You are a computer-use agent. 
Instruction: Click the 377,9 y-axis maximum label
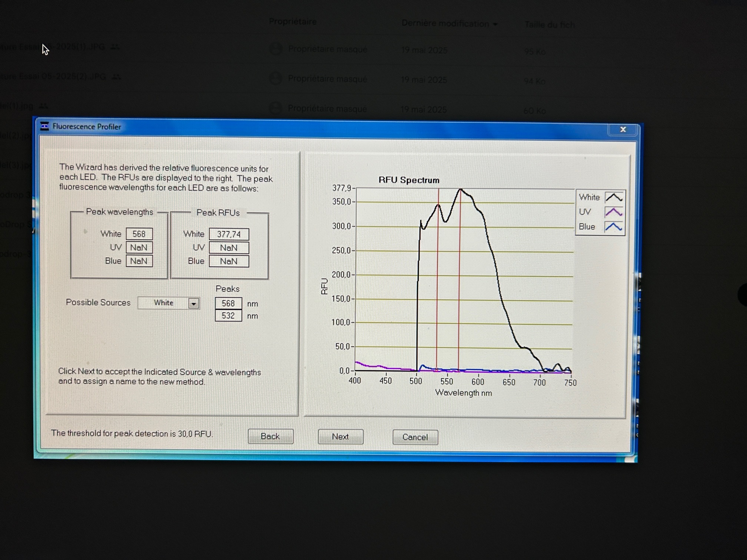[x=341, y=188]
